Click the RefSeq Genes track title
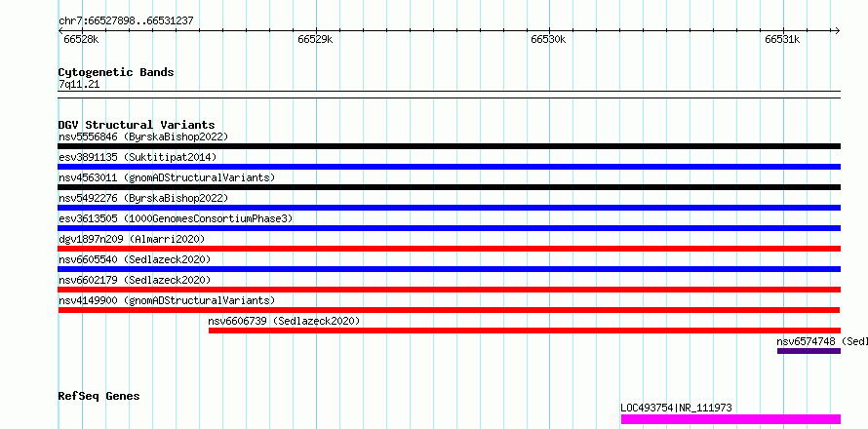This screenshot has width=868, height=429. point(99,397)
